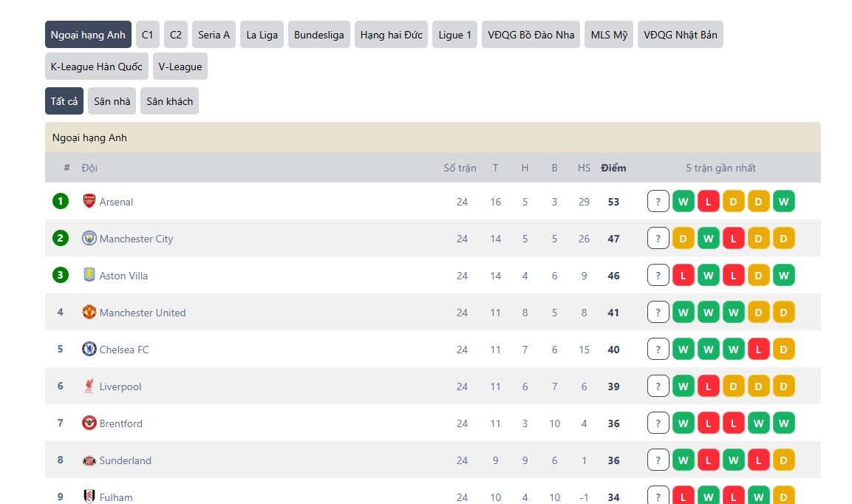Click the Aston Villa crest icon
852x504 pixels.
(x=89, y=275)
